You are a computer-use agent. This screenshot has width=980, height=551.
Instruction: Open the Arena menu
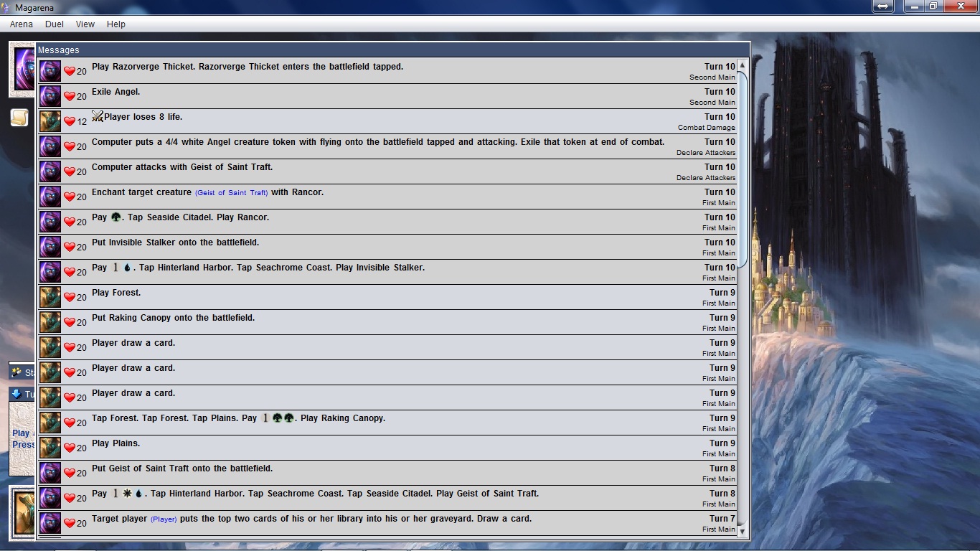22,24
